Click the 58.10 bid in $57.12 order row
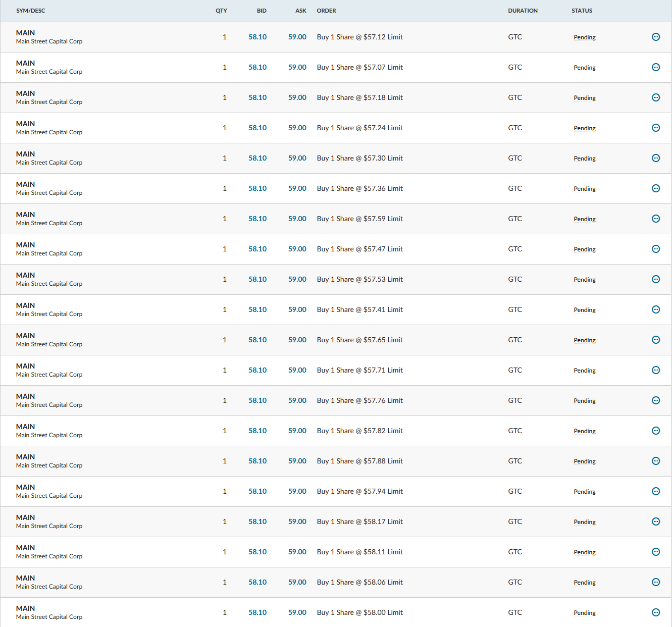 pos(257,37)
